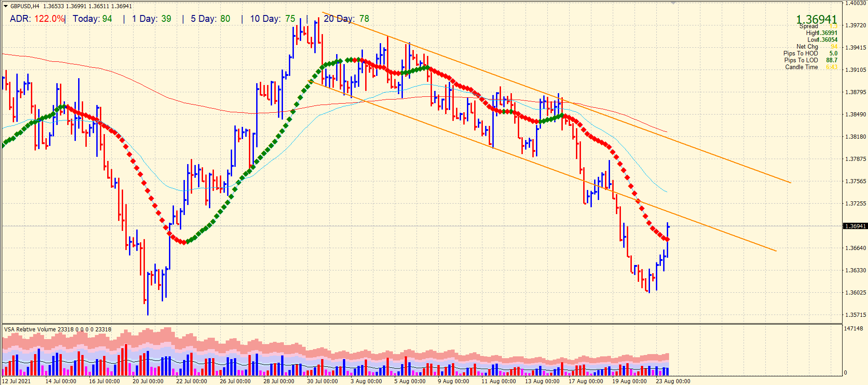This screenshot has width=868, height=385.
Task: Click the 12 Jul 2021 date label
Action: click(x=17, y=381)
